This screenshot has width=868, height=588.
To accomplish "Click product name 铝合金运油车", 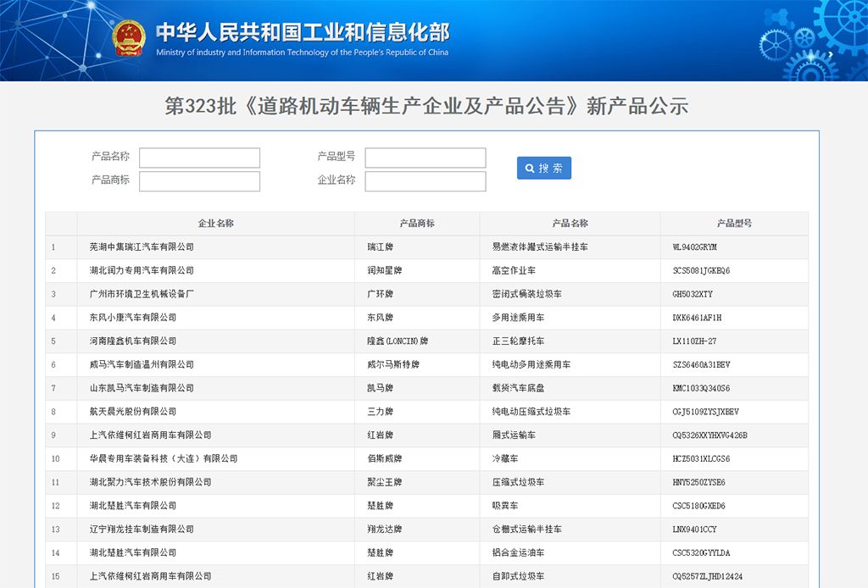I will tap(518, 552).
